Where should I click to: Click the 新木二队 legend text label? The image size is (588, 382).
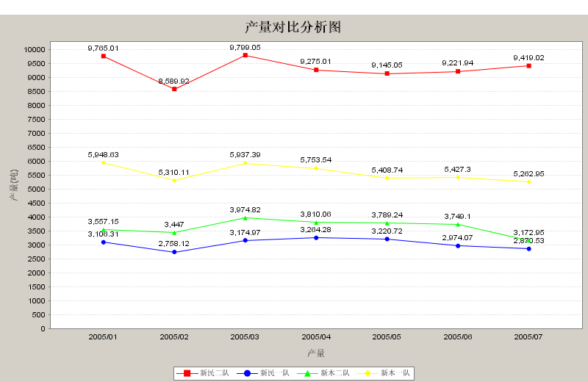(335, 373)
